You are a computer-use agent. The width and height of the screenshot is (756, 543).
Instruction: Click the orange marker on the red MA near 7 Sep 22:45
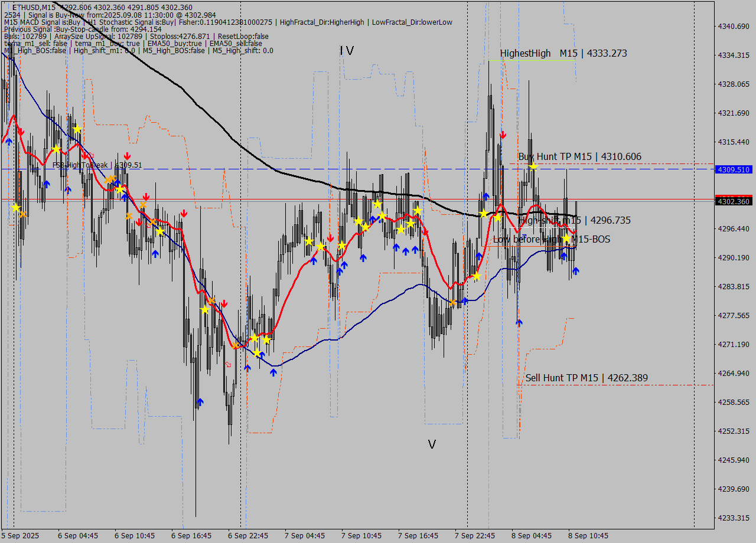tap(452, 301)
